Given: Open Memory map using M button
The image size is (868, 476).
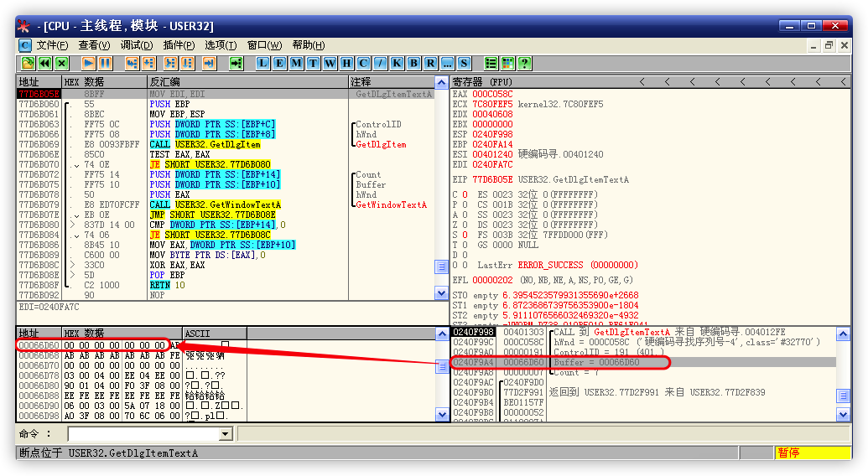Looking at the screenshot, I should coord(297,63).
